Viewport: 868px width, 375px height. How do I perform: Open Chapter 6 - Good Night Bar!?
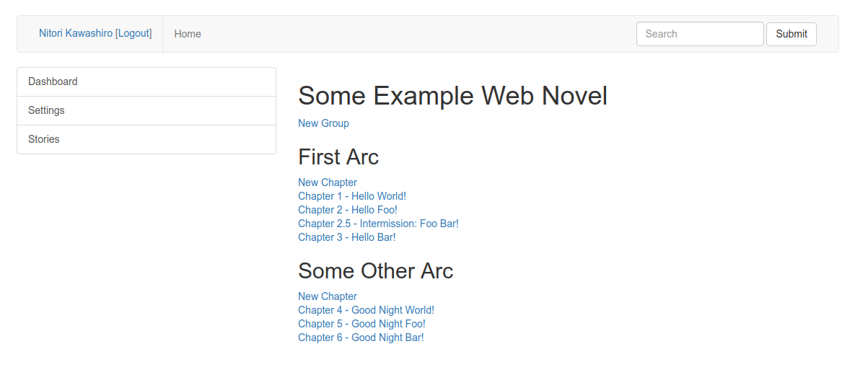(361, 337)
